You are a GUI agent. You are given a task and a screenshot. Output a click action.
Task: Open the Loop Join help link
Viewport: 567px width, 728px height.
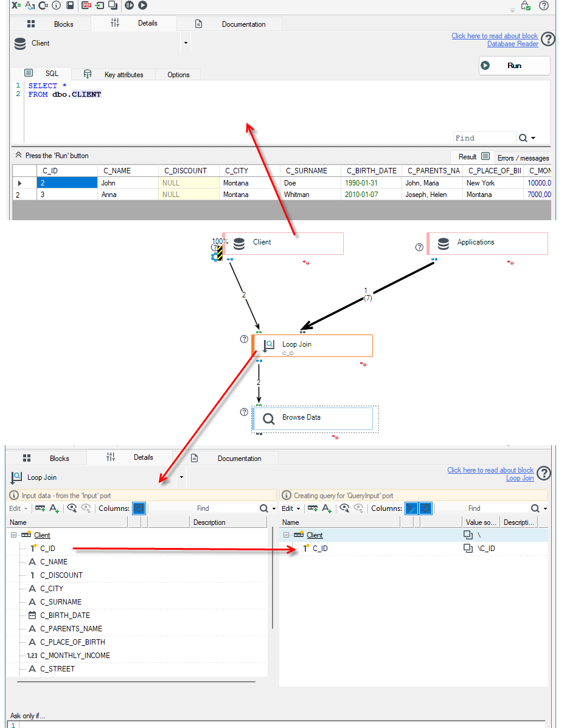pyautogui.click(x=520, y=478)
